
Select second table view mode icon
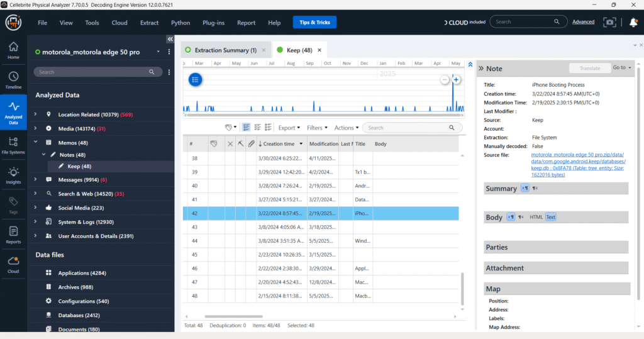click(257, 128)
